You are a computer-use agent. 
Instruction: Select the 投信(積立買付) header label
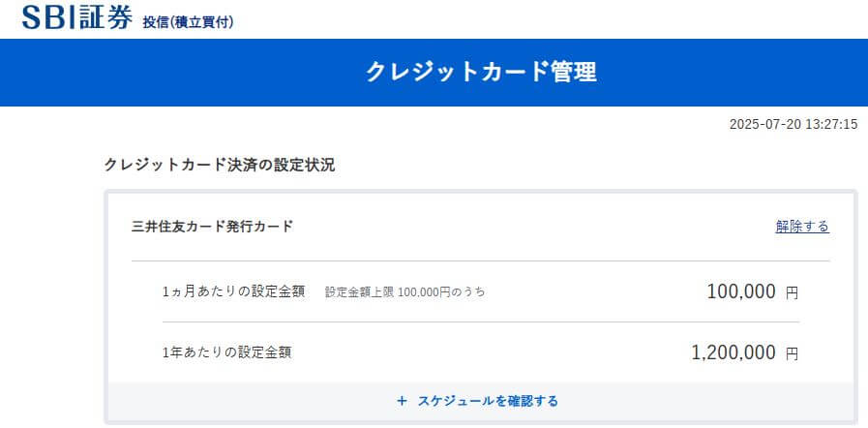pos(189,22)
